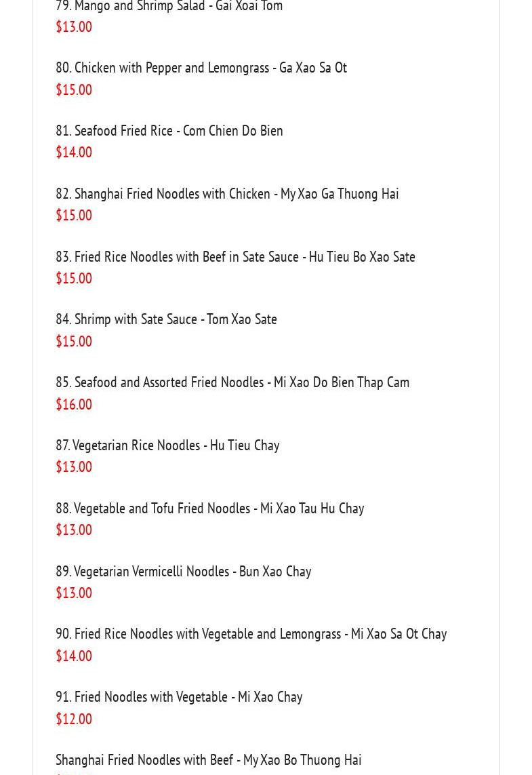Click $13.00 price under Bun Xao Chay
This screenshot has width=532, height=775.
click(x=74, y=593)
